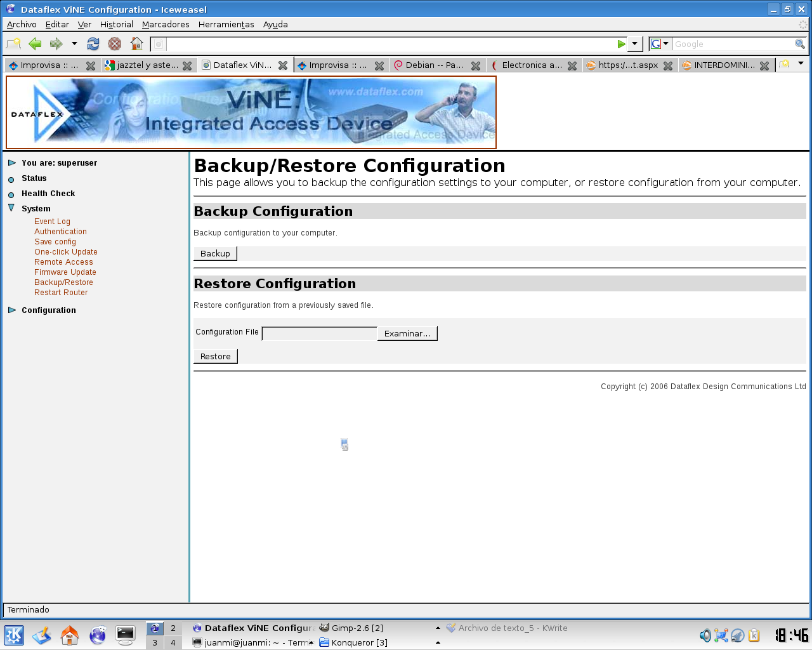Open Archivo de texto_5 - KWrite taskbar entry

(507, 628)
